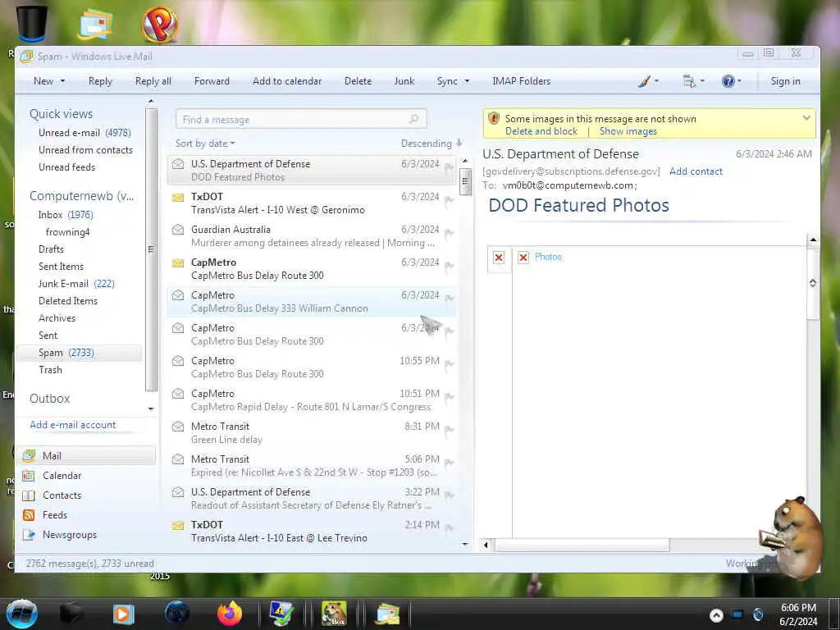The image size is (840, 630).
Task: Open the Recycle Bin desktop icon
Action: pos(32,23)
